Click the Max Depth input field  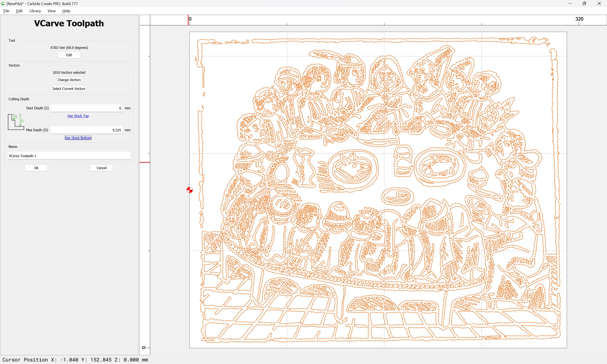click(x=87, y=130)
